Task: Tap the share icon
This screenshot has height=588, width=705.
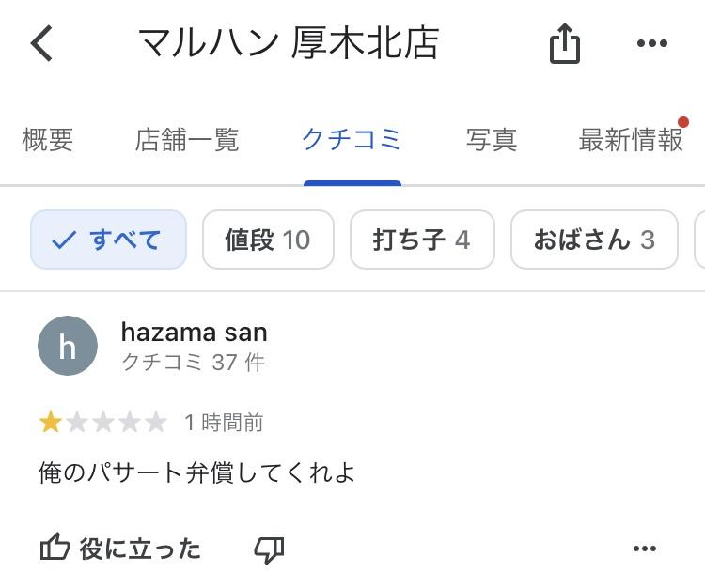Action: pyautogui.click(x=564, y=43)
